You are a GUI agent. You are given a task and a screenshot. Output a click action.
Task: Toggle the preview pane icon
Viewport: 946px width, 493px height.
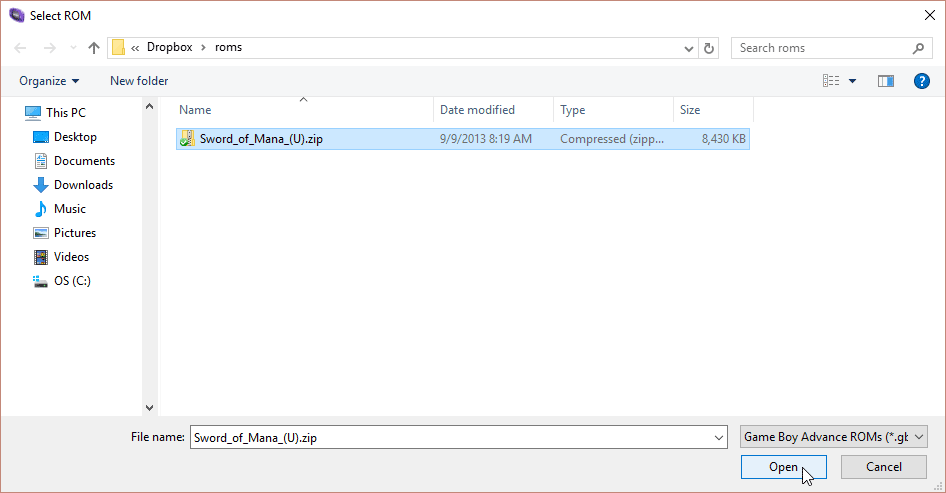click(x=886, y=81)
